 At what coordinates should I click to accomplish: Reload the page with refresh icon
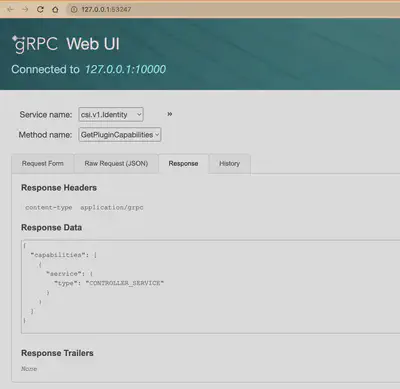coord(40,9)
